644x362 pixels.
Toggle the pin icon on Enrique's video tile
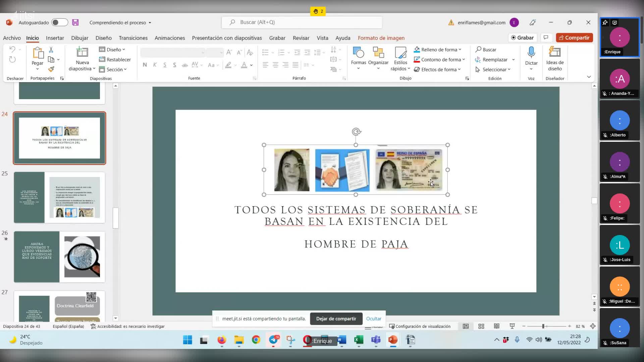coord(605,22)
